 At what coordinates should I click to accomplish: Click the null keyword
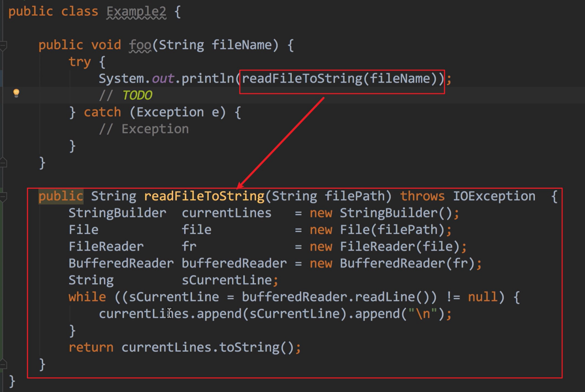tap(483, 297)
